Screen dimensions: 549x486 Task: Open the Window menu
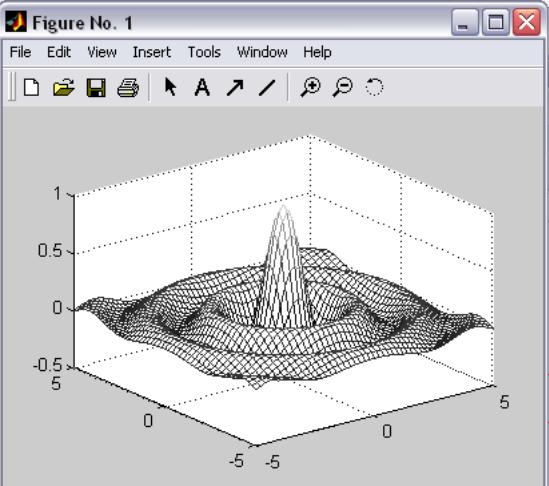click(x=262, y=52)
